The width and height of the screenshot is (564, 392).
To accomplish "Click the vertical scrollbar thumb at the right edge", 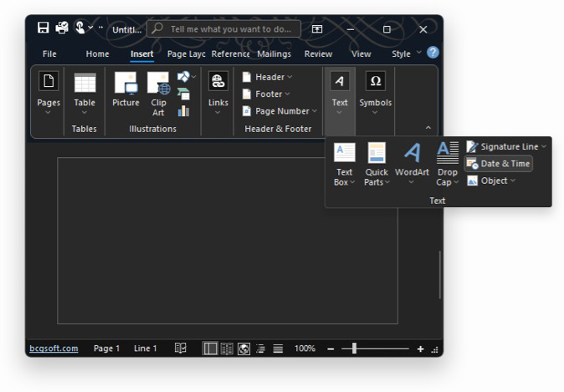I will coord(439,275).
